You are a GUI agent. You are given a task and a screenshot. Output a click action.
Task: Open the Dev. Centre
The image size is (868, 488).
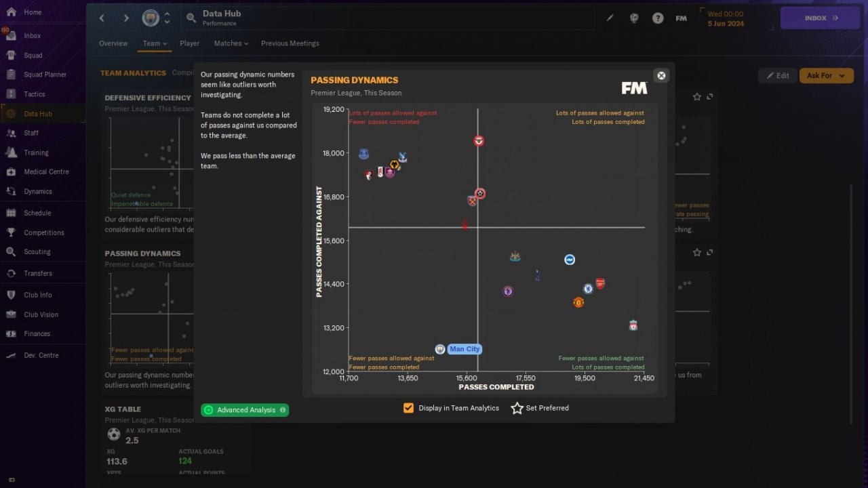(41, 355)
